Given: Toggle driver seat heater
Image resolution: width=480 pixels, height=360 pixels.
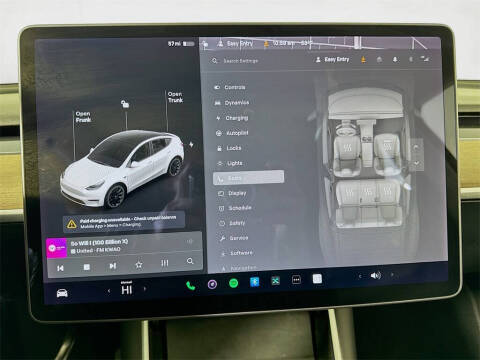Looking at the screenshot, I should click(x=348, y=147).
